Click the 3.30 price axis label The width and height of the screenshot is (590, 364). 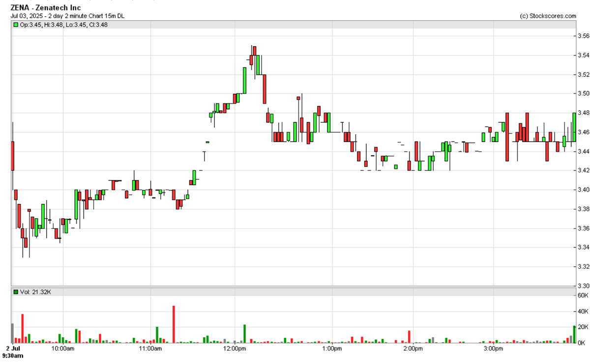pyautogui.click(x=583, y=285)
